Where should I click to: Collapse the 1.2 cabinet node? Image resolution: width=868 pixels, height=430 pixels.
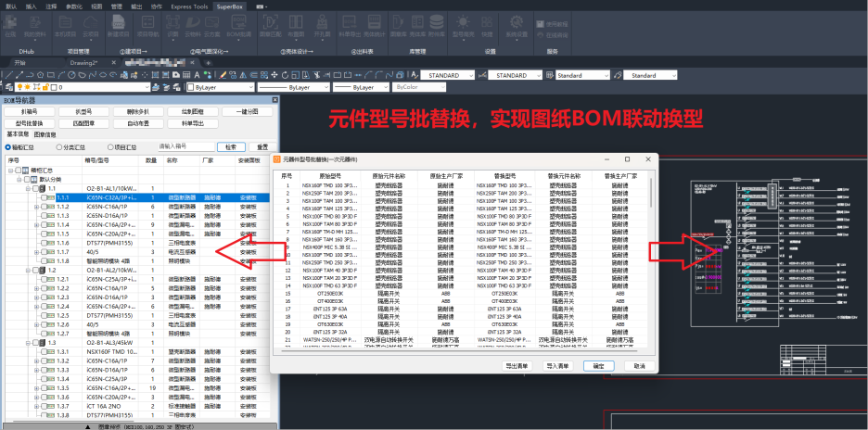[x=28, y=270]
